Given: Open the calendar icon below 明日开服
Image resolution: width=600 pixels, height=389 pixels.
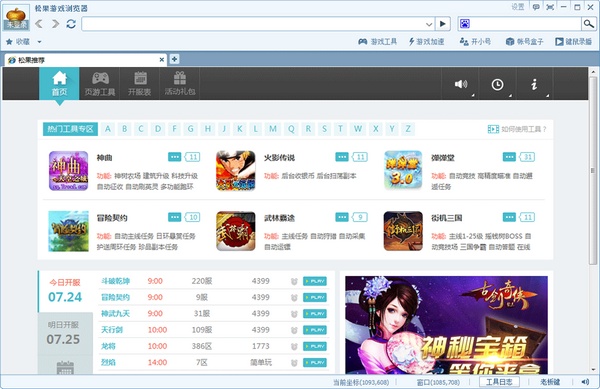Looking at the screenshot, I should (65, 368).
